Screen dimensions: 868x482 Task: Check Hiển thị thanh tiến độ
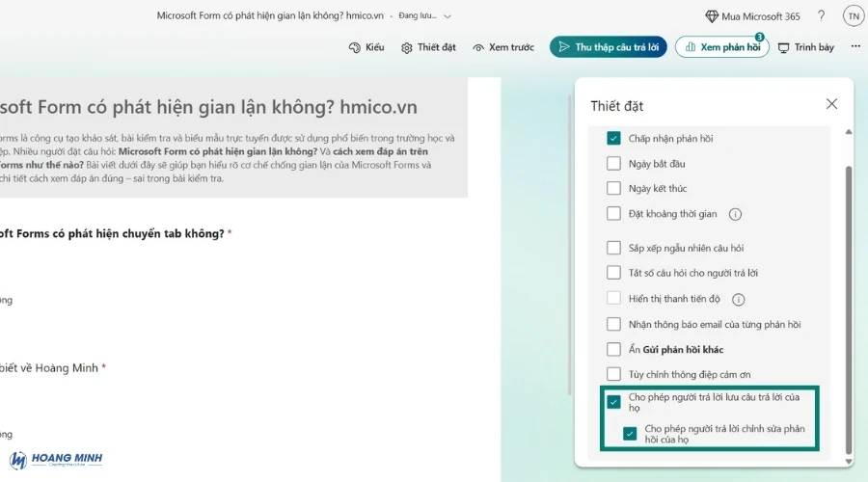pyautogui.click(x=613, y=298)
